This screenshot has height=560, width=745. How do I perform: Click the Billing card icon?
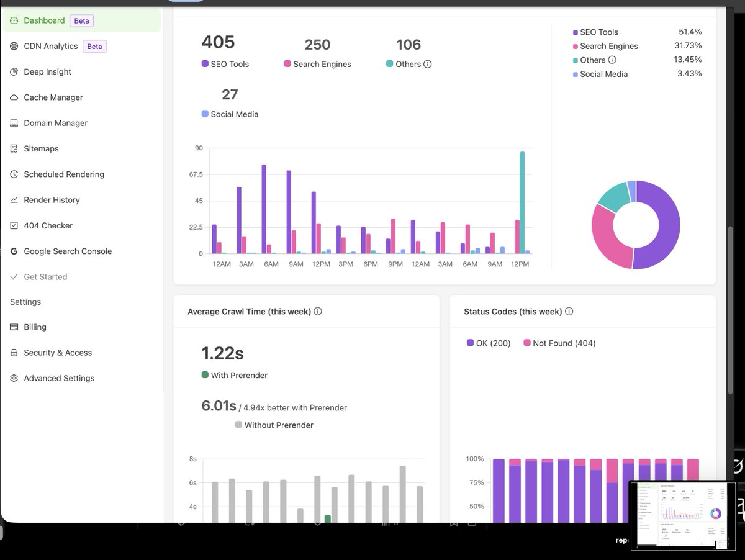pos(14,327)
